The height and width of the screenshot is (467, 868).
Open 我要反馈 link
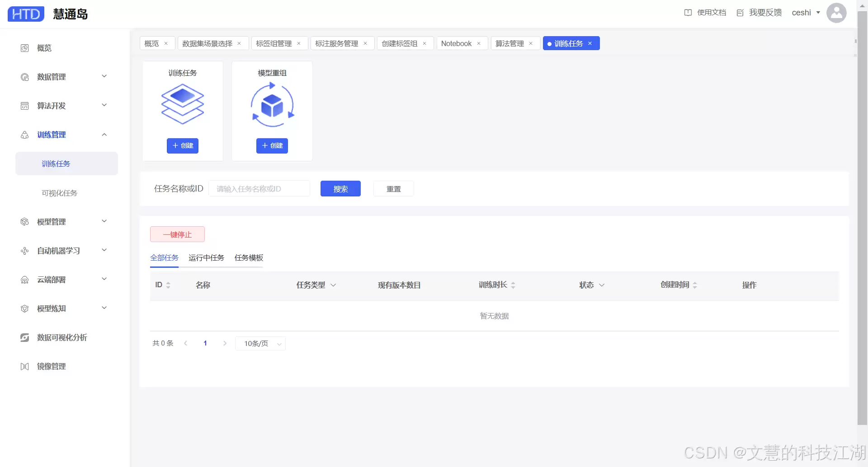point(765,13)
